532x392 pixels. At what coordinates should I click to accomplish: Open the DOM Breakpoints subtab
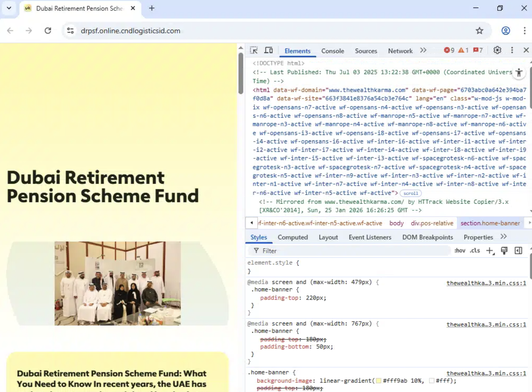(x=428, y=237)
